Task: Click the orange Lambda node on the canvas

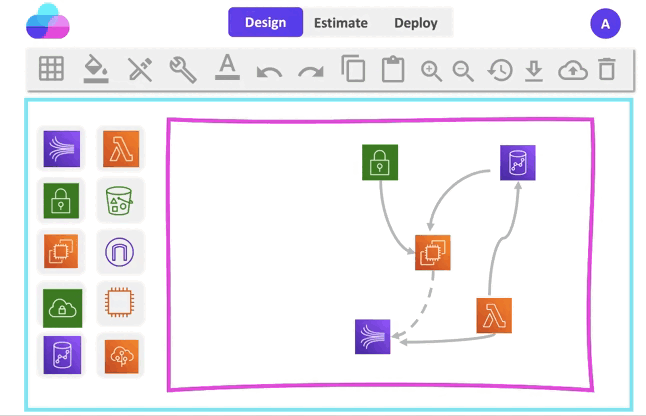Action: pos(494,316)
